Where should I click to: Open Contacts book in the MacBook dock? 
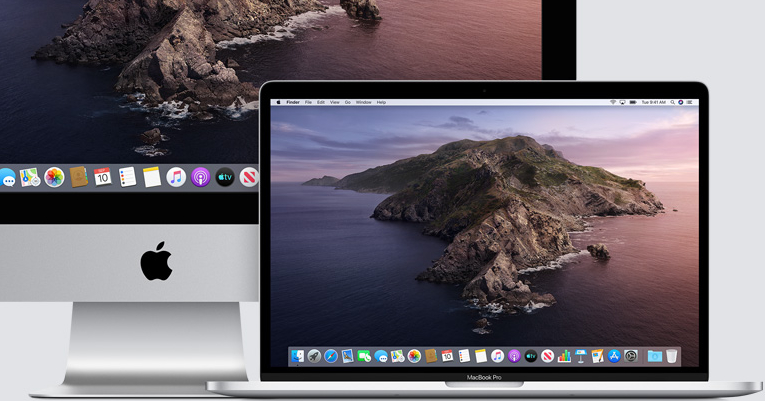(431, 356)
